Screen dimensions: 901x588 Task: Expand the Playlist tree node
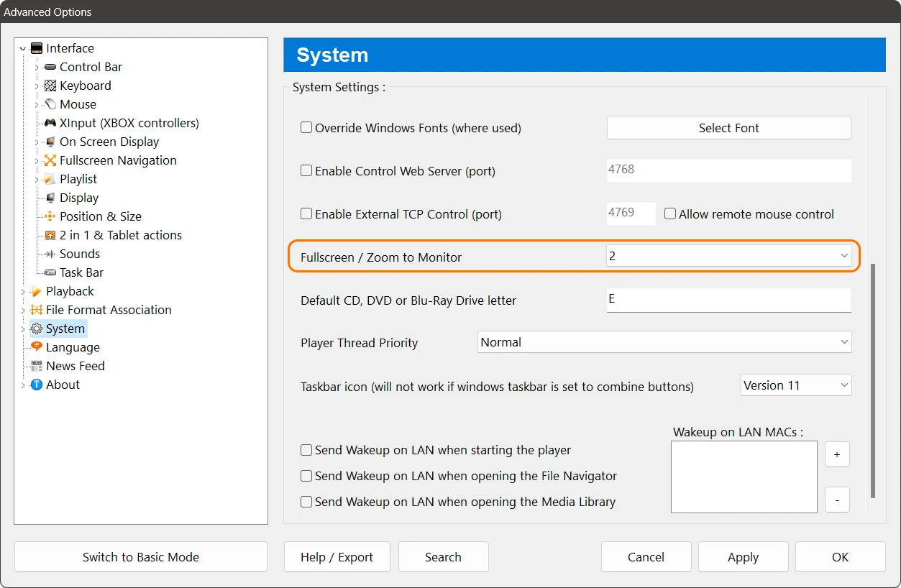click(x=37, y=180)
